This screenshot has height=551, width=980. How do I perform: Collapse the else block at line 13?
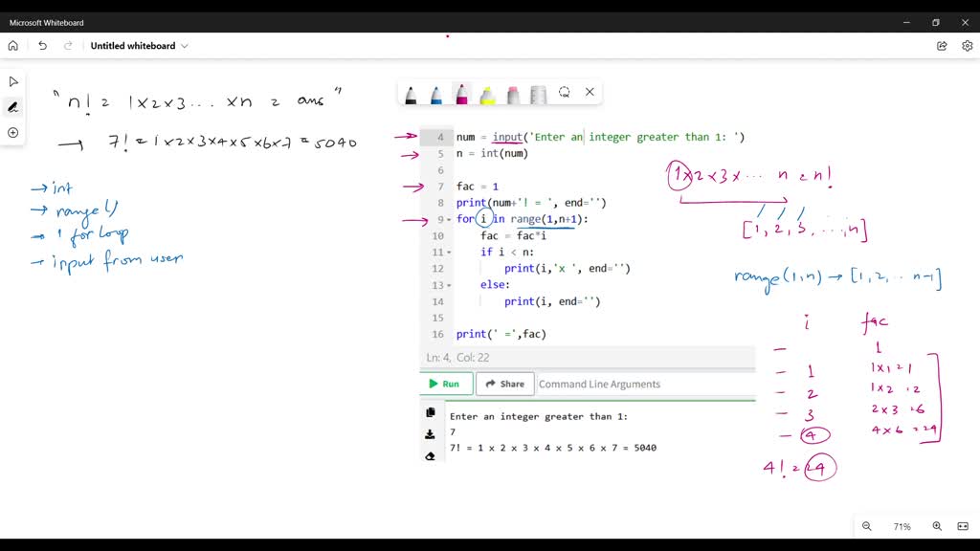pyautogui.click(x=449, y=285)
